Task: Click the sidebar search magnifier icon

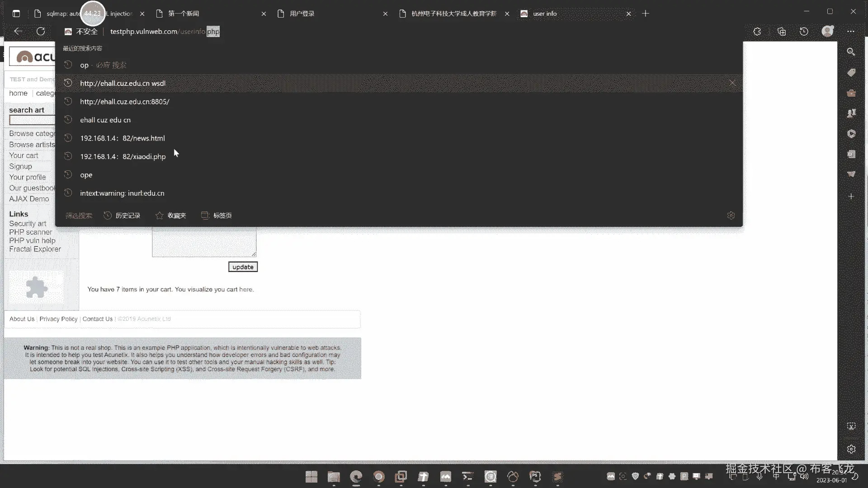Action: click(x=851, y=52)
